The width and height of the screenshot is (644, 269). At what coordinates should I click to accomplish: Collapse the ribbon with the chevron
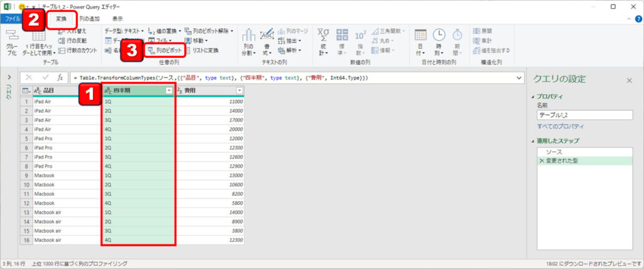coord(628,19)
